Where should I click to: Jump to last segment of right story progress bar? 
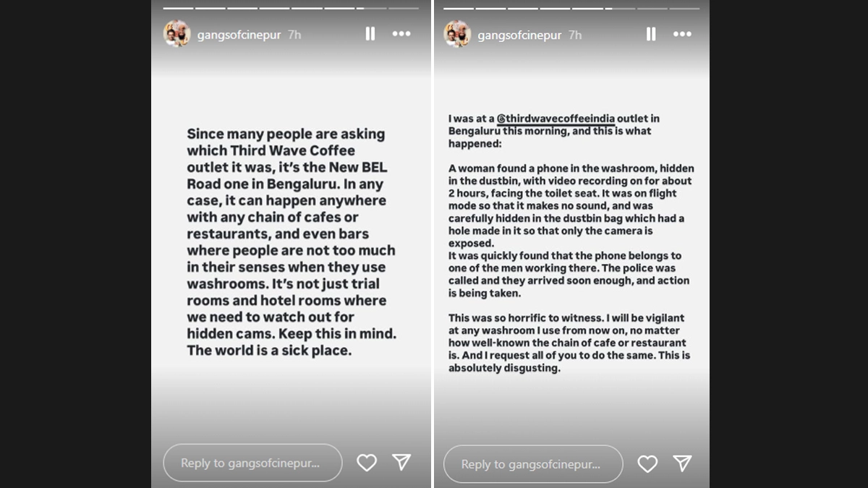[684, 9]
